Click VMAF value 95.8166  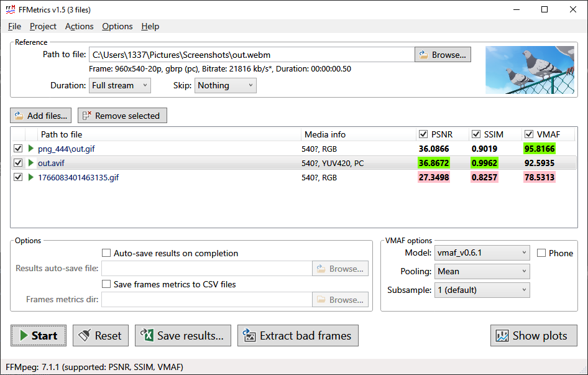pyautogui.click(x=540, y=149)
